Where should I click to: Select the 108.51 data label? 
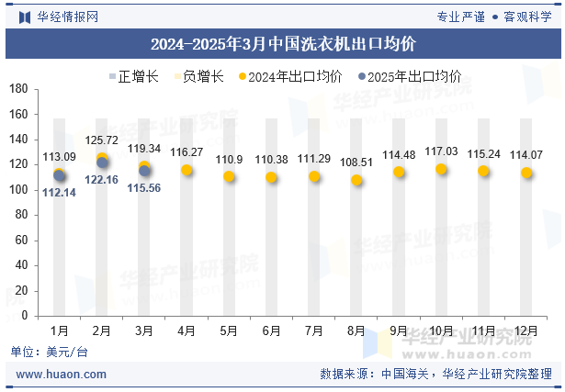point(356,162)
